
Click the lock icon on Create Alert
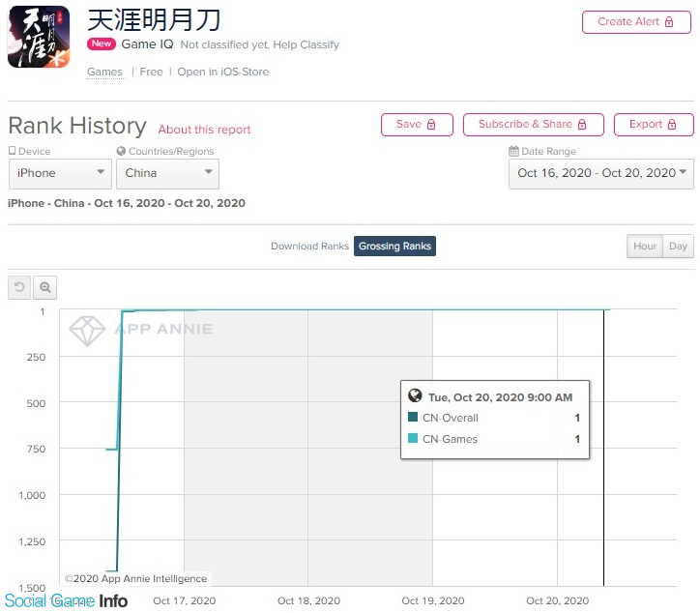point(669,22)
